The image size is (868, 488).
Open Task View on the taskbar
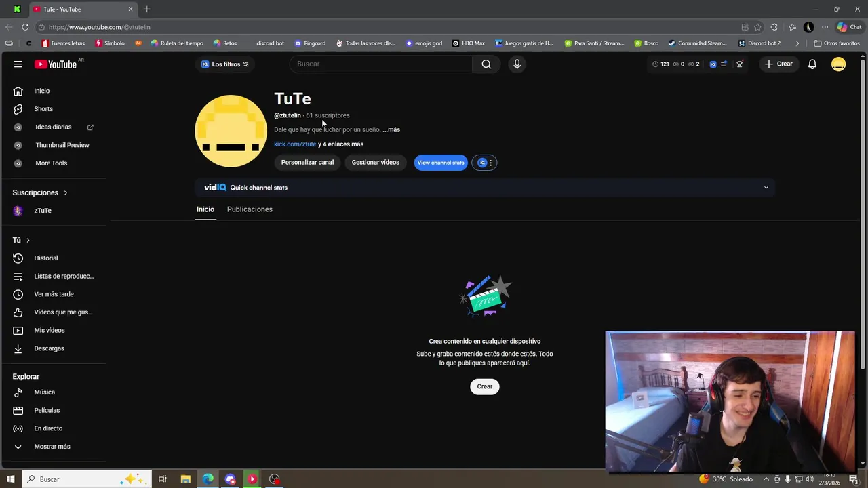point(163,479)
